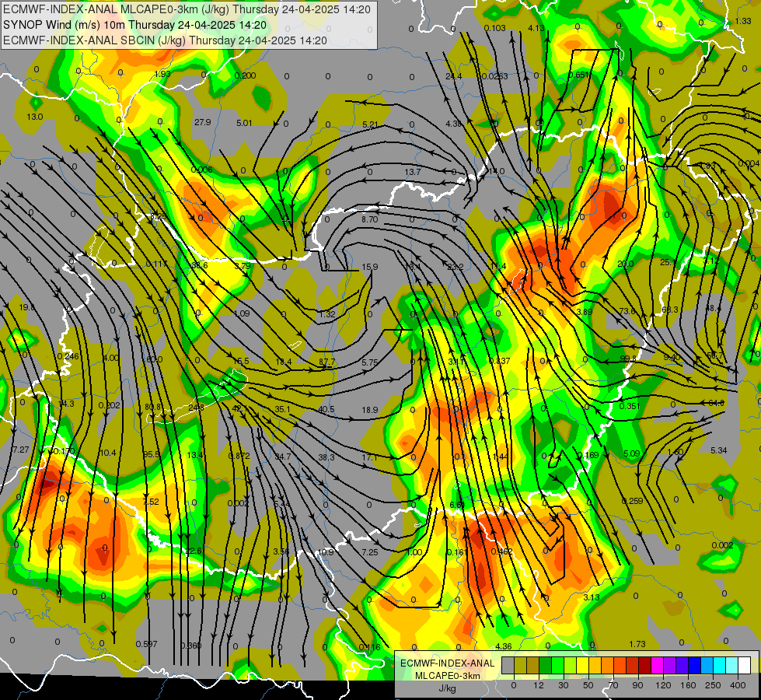Click the map value '5.34'
This screenshot has height=700, width=761.
coord(719,450)
